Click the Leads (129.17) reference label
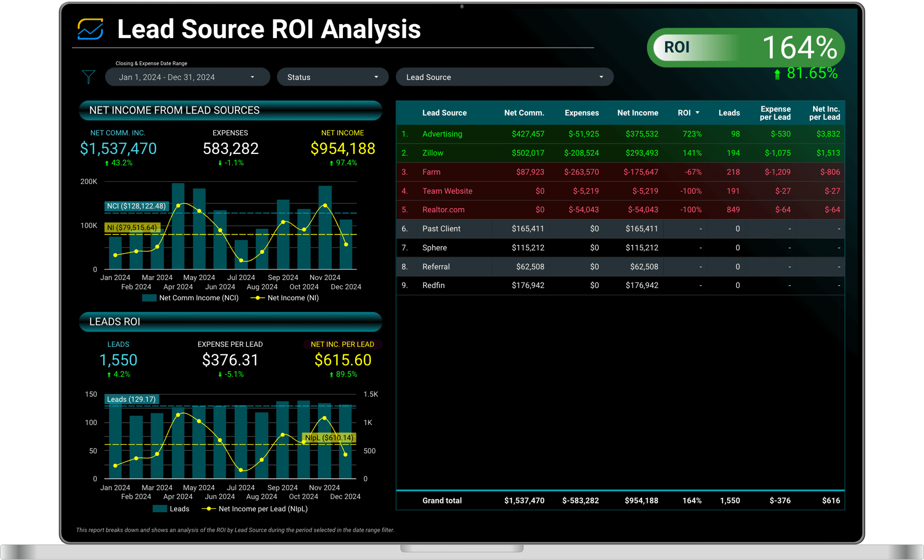924x560 pixels. 132,399
